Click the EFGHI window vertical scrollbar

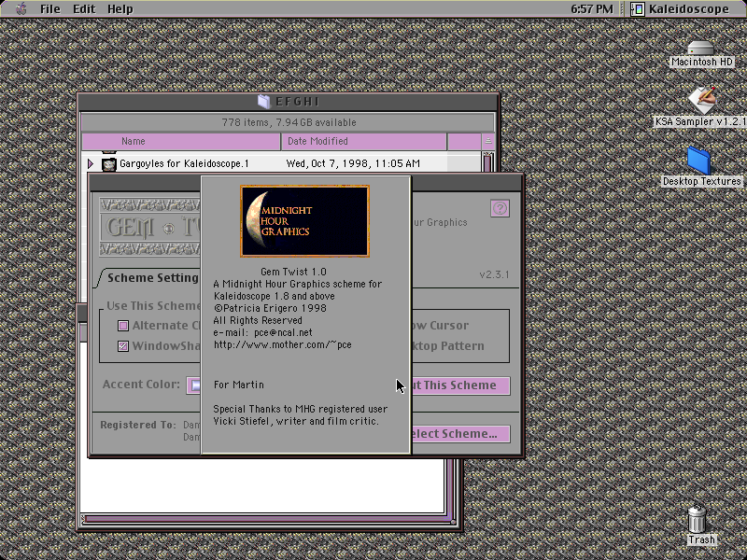[487, 161]
